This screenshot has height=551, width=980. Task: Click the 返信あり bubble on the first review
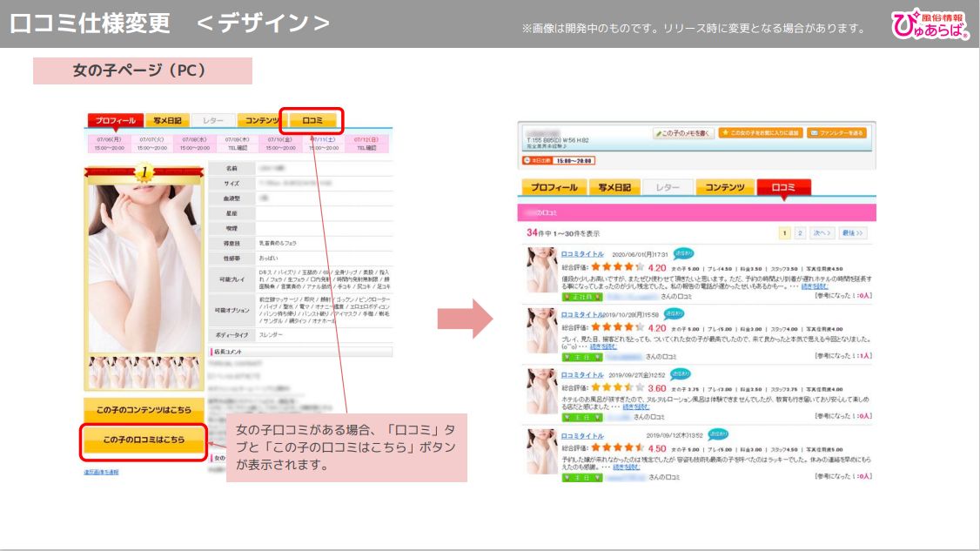[683, 253]
